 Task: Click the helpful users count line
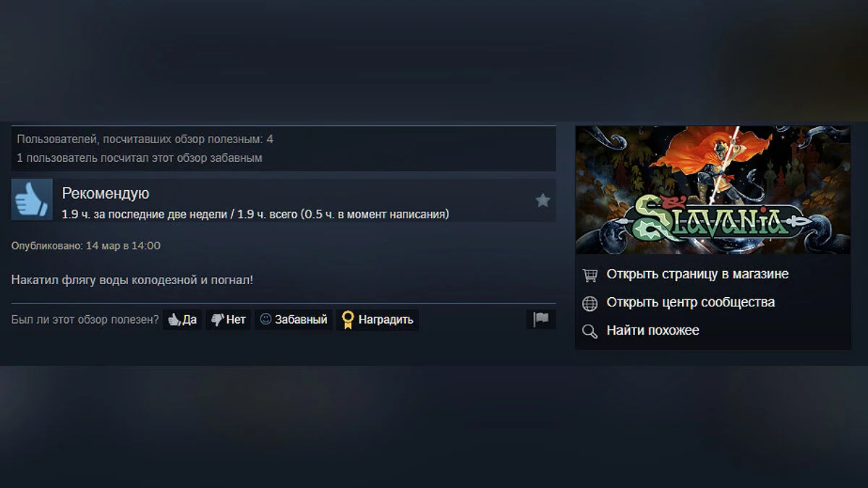tap(145, 139)
